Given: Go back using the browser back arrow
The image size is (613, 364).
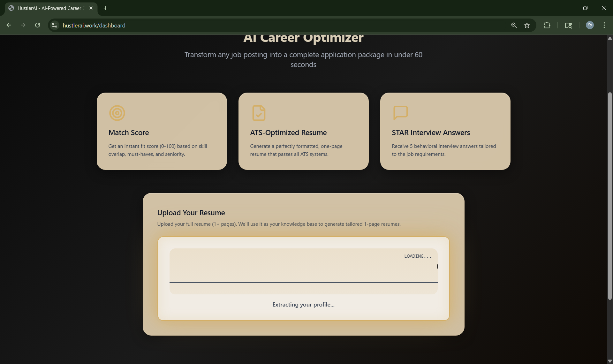Looking at the screenshot, I should point(9,25).
